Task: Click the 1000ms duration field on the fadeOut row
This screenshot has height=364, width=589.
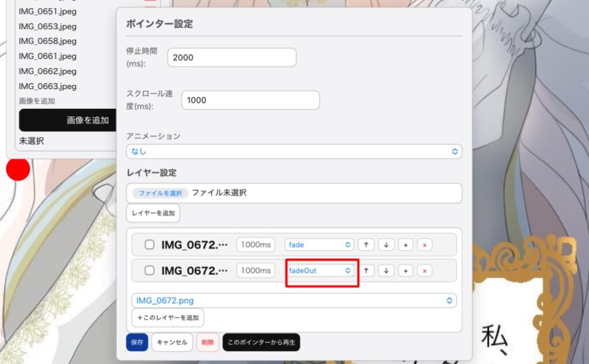Action: tap(256, 271)
